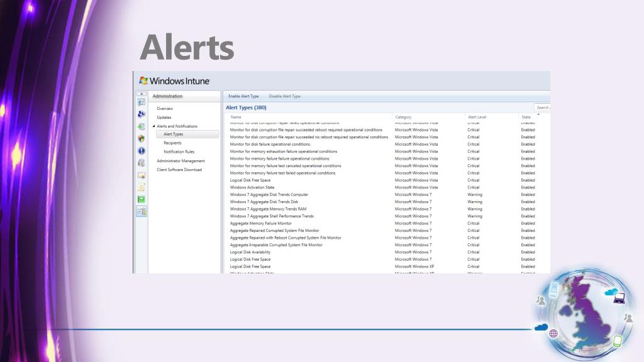Select 'Windows 7 Aggregate Shell Performance Trends'
The image size is (644, 362).
click(386, 216)
